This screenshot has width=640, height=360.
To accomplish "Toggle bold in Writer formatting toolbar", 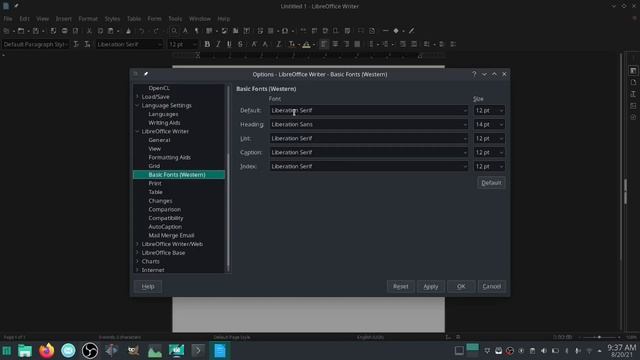I will coord(207,44).
